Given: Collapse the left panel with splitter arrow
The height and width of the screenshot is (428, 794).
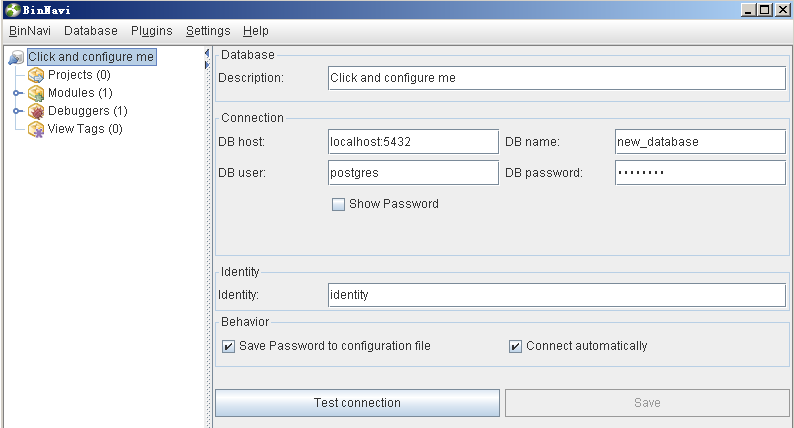Looking at the screenshot, I should click(x=207, y=53).
